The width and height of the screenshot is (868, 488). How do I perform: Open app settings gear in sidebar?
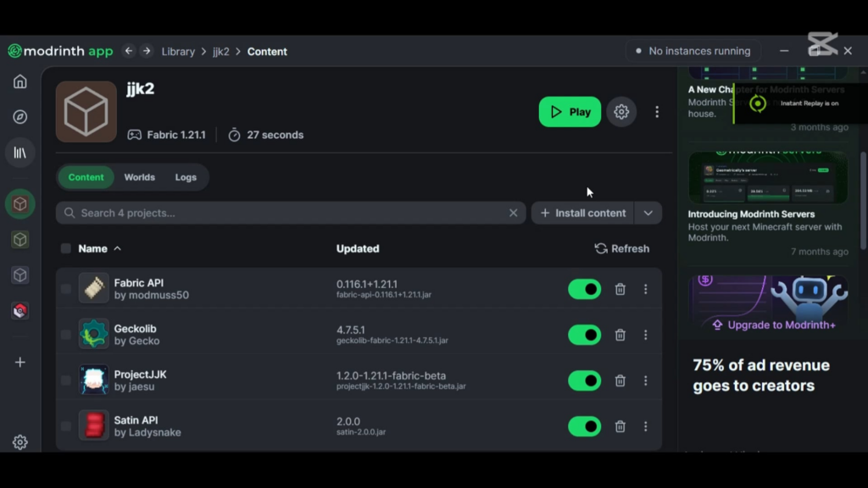click(x=20, y=442)
